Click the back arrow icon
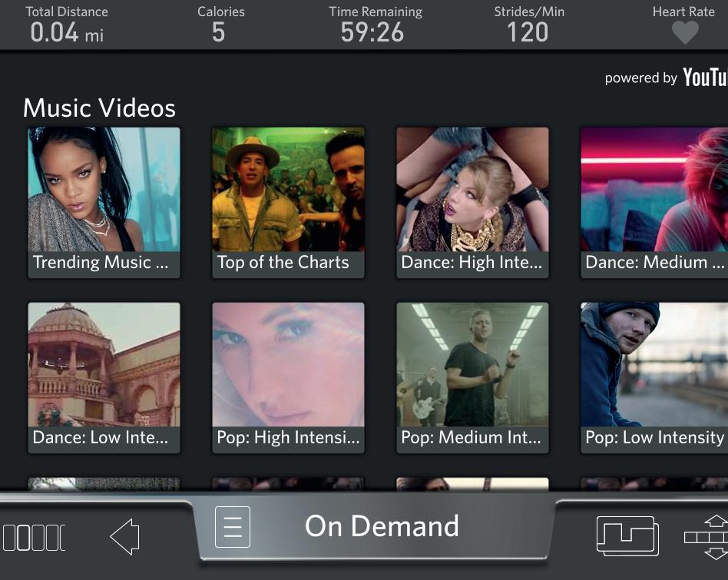The image size is (728, 580). pos(125,536)
